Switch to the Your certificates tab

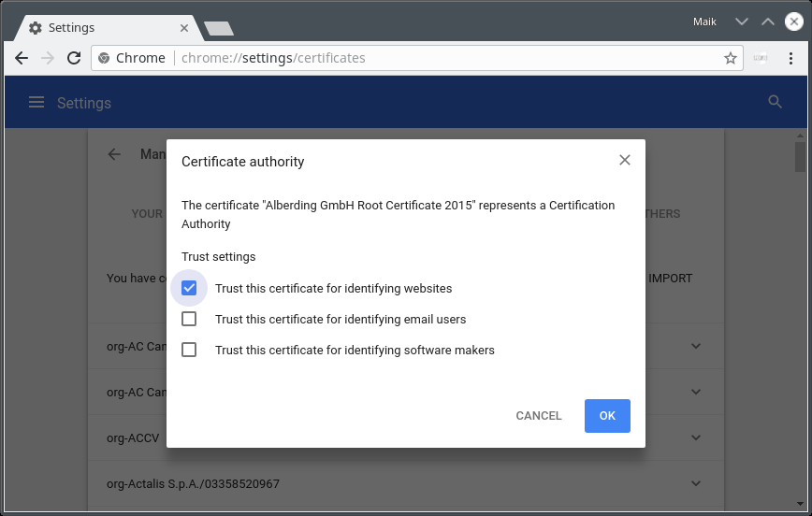pos(147,214)
